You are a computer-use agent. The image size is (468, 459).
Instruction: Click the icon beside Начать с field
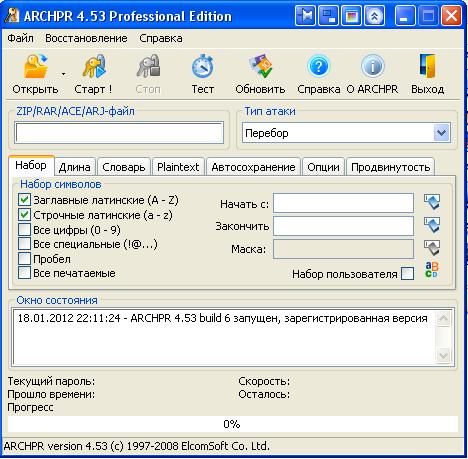coord(432,202)
